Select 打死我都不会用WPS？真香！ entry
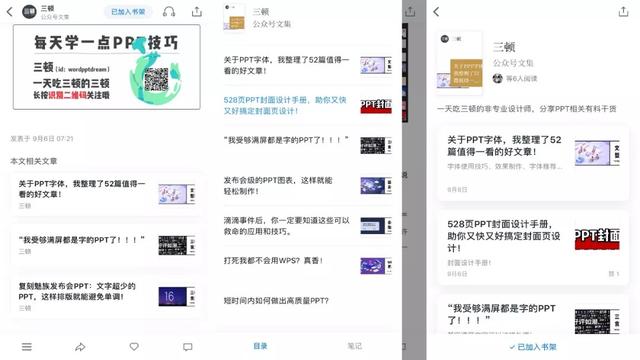The height and width of the screenshot is (360, 640). tap(307, 265)
